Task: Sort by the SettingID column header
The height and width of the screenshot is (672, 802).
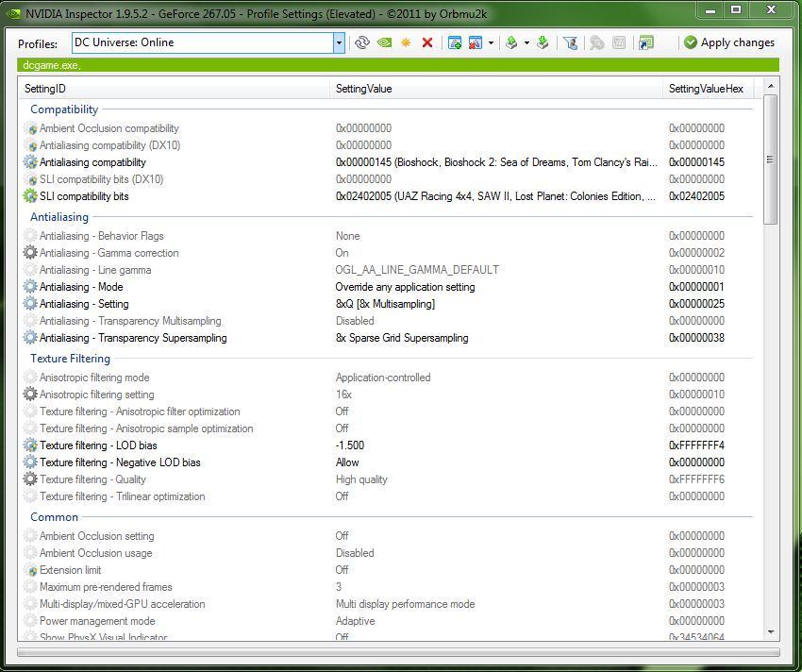Action: click(174, 89)
